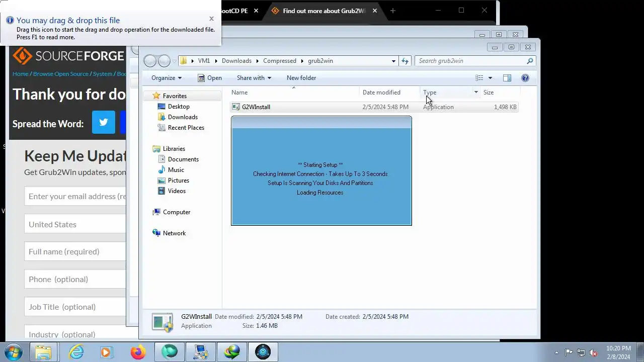The height and width of the screenshot is (362, 644).
Task: Open Explorer help question-mark icon
Action: point(525,78)
